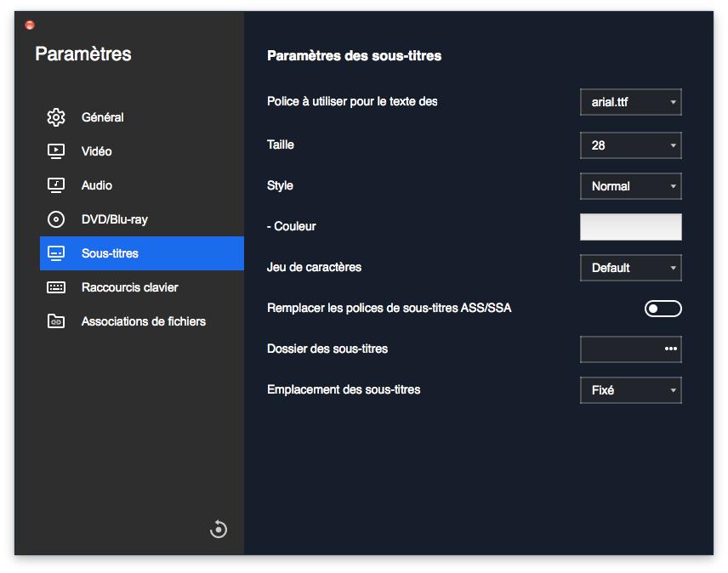Click the Sous-titres subtitle icon

coord(56,253)
